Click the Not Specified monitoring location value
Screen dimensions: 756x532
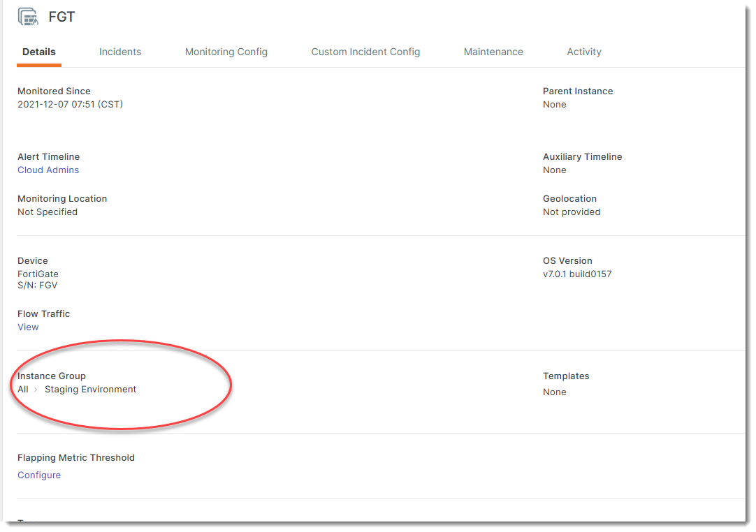point(48,212)
